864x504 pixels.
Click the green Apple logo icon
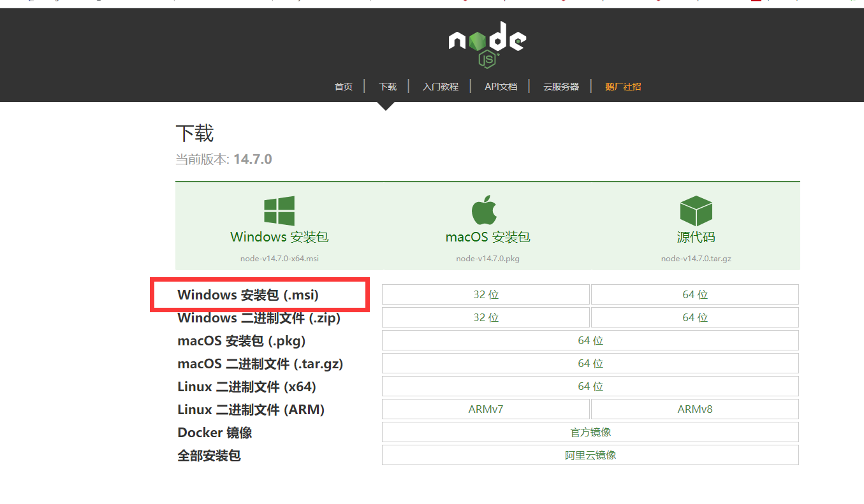point(484,210)
